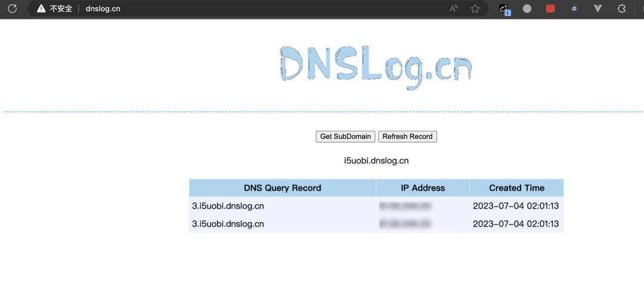This screenshot has width=644, height=289.
Task: Click the blue circular sync extension icon
Action: point(574,8)
